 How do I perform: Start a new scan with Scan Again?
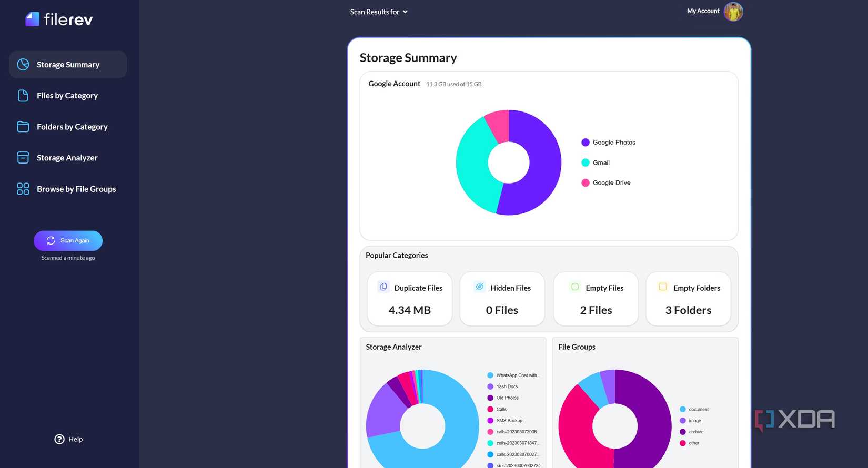click(68, 240)
